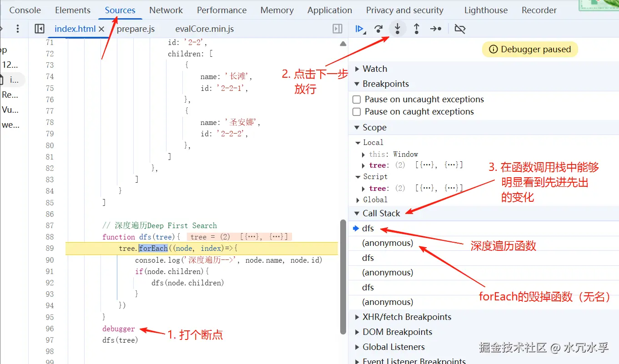
Task: Switch to the Elements tab
Action: (73, 10)
